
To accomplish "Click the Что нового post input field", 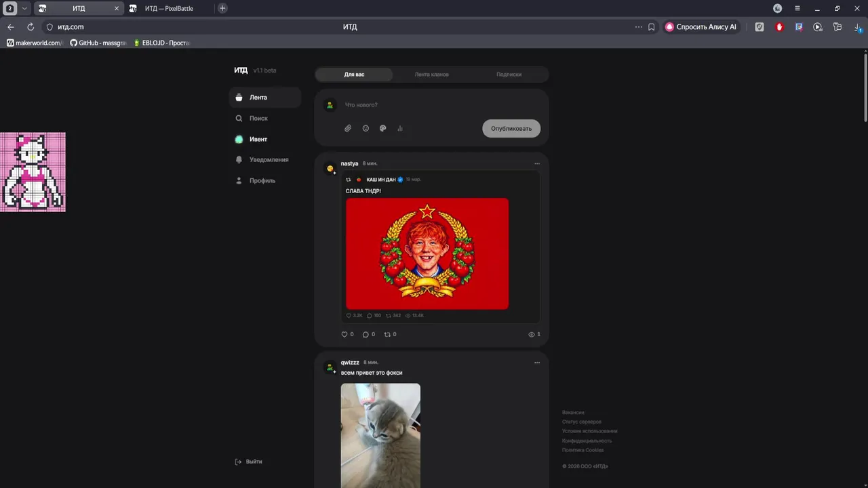I will click(x=441, y=105).
